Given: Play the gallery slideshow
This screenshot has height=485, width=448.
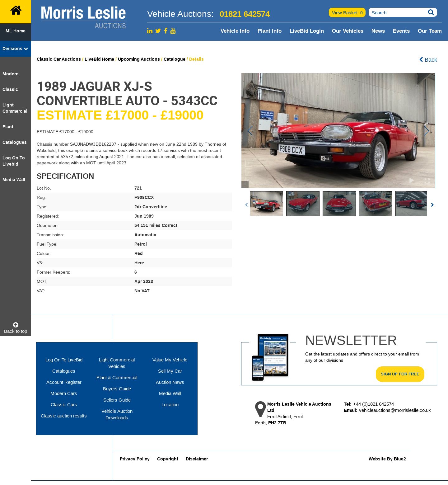Looking at the screenshot, I should 411,181.
